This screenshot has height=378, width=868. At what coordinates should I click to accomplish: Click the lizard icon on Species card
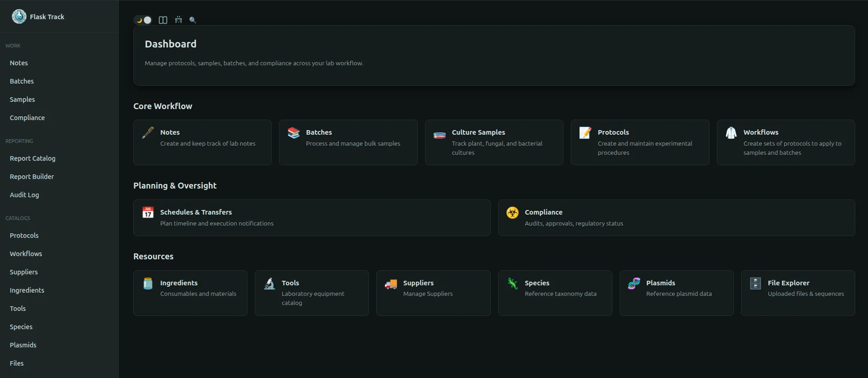pos(513,283)
